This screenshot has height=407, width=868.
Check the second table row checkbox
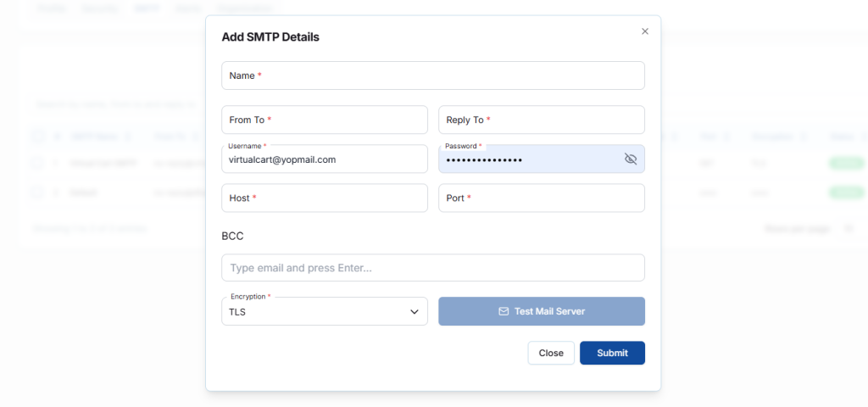[x=37, y=192]
